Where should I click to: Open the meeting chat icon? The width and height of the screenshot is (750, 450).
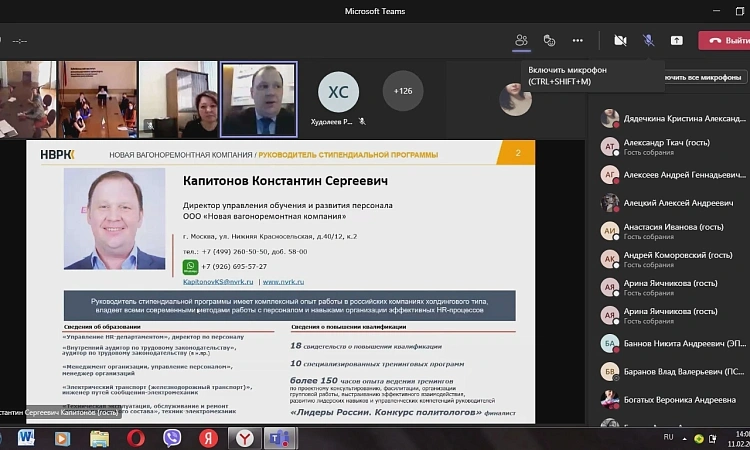(549, 41)
